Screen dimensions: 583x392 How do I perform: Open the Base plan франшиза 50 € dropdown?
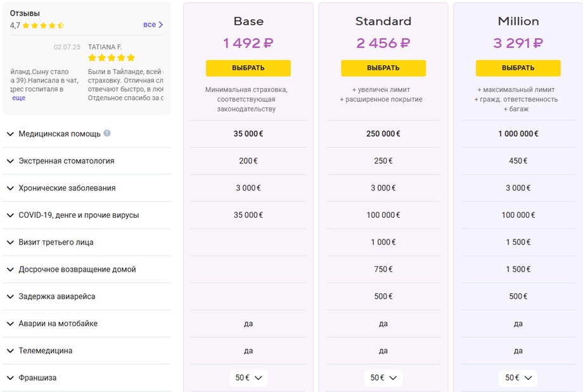tap(248, 378)
